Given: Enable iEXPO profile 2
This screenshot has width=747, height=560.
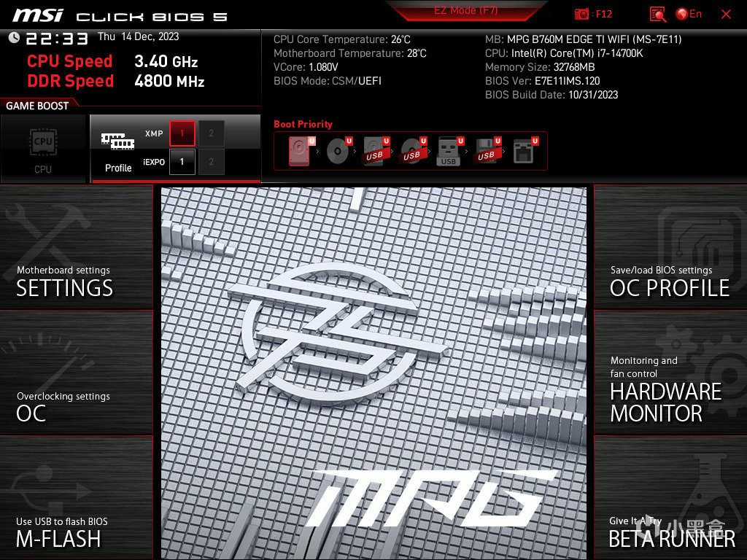Looking at the screenshot, I should click(x=211, y=162).
